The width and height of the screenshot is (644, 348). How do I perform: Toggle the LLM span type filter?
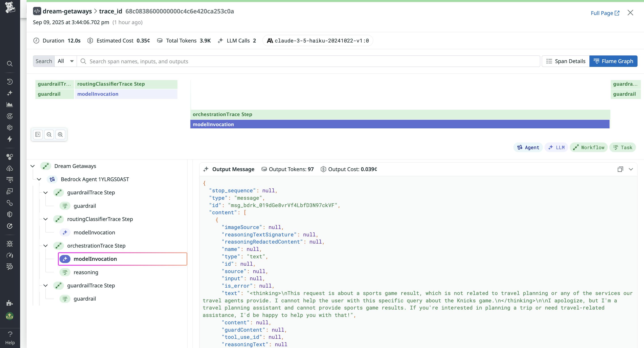556,148
